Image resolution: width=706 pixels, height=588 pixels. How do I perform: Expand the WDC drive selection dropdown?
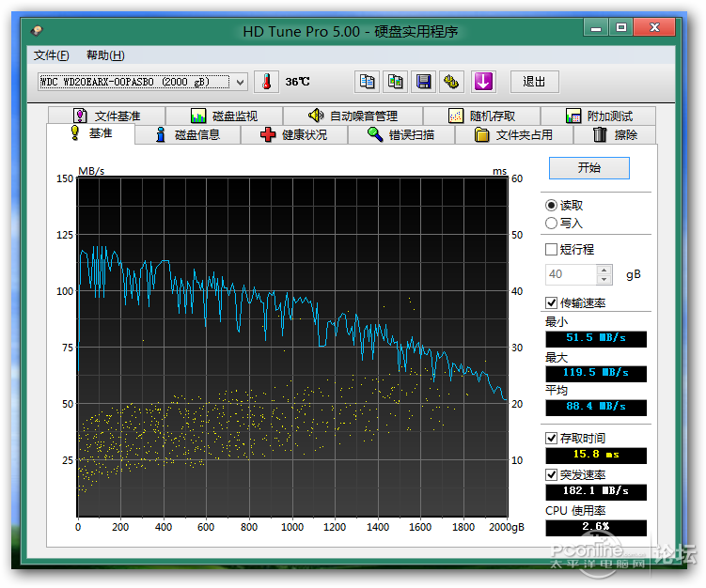point(240,82)
